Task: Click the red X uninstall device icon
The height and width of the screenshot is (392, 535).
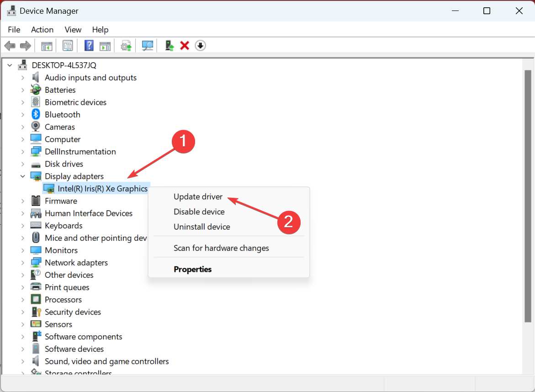Action: tap(185, 46)
